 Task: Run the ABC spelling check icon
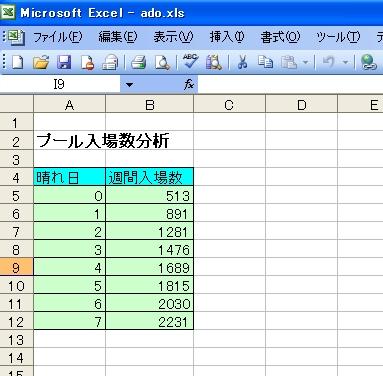191,62
